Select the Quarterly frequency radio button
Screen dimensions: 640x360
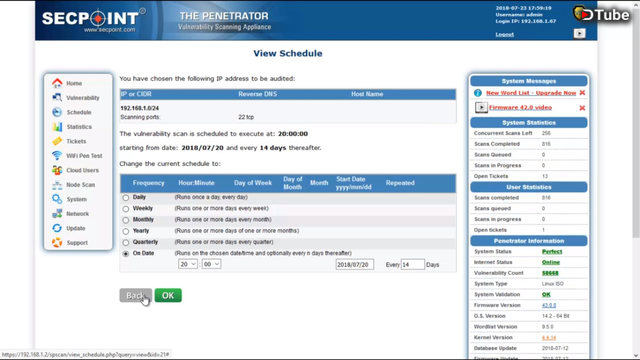(x=126, y=242)
